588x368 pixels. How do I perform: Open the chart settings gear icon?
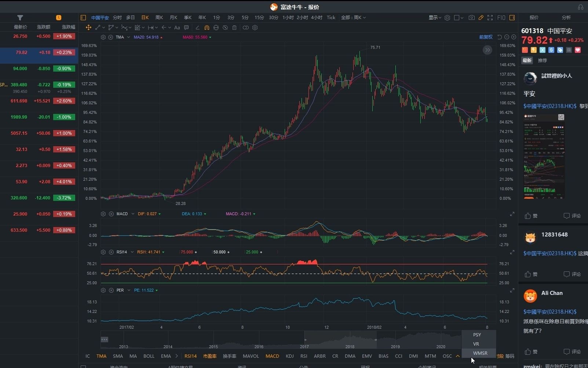pos(448,17)
